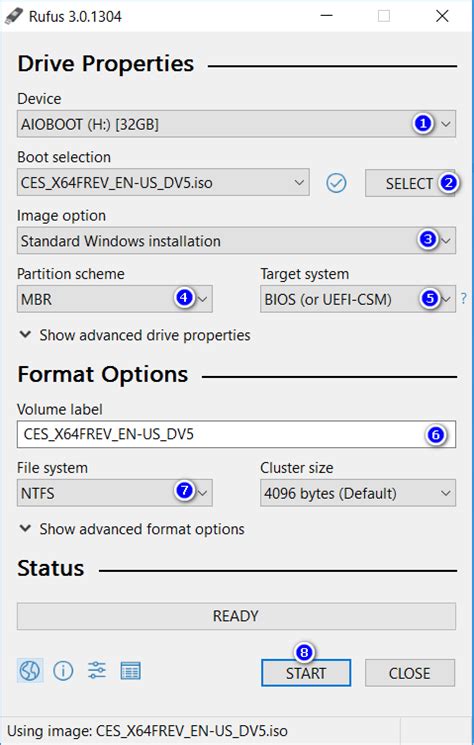Open the Device dropdown showing AIOBOOT (H:)
Image resolution: width=474 pixels, height=745 pixels.
[236, 124]
